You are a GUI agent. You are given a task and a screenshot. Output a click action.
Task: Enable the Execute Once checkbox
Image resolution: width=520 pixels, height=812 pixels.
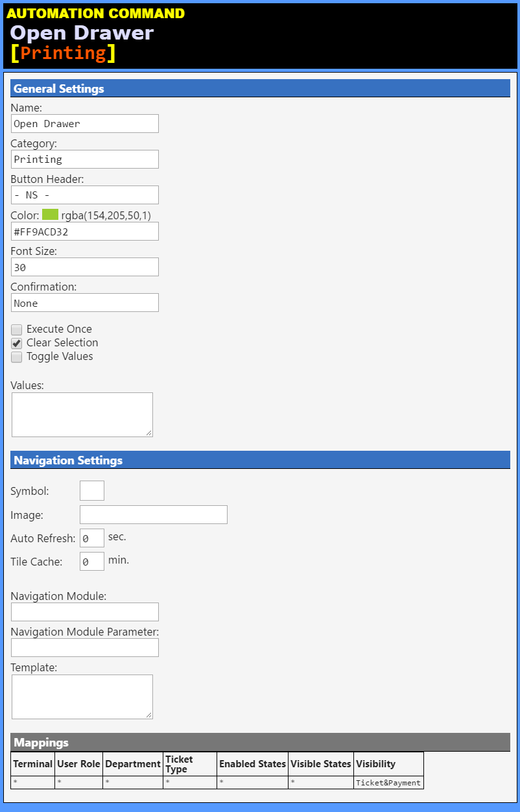(16, 329)
